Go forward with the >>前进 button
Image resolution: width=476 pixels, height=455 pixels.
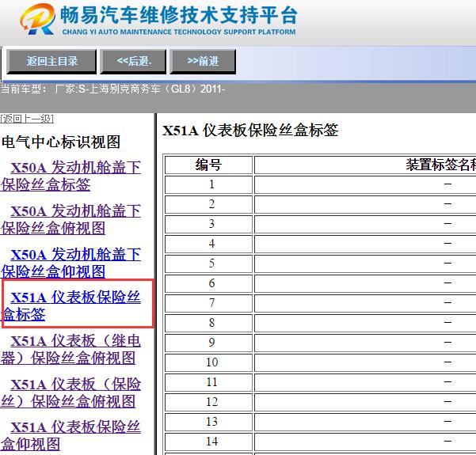(x=203, y=62)
